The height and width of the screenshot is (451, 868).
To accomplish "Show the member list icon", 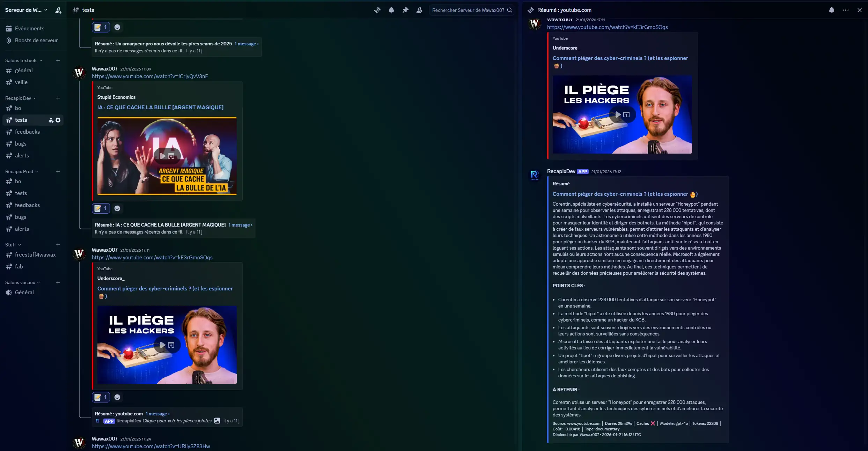I will 419,10.
